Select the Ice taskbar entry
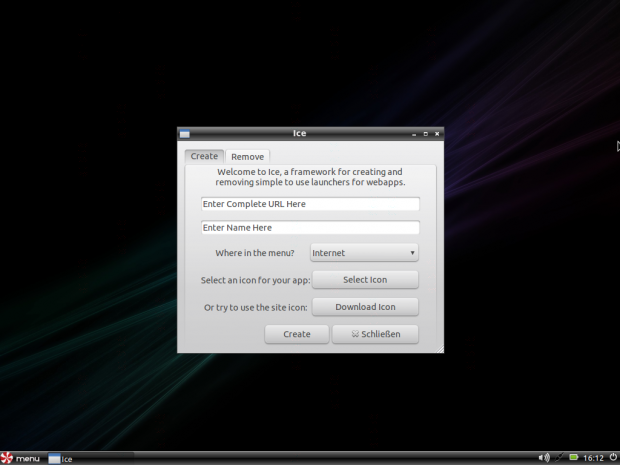Screen dimensions: 620x465 (61, 458)
